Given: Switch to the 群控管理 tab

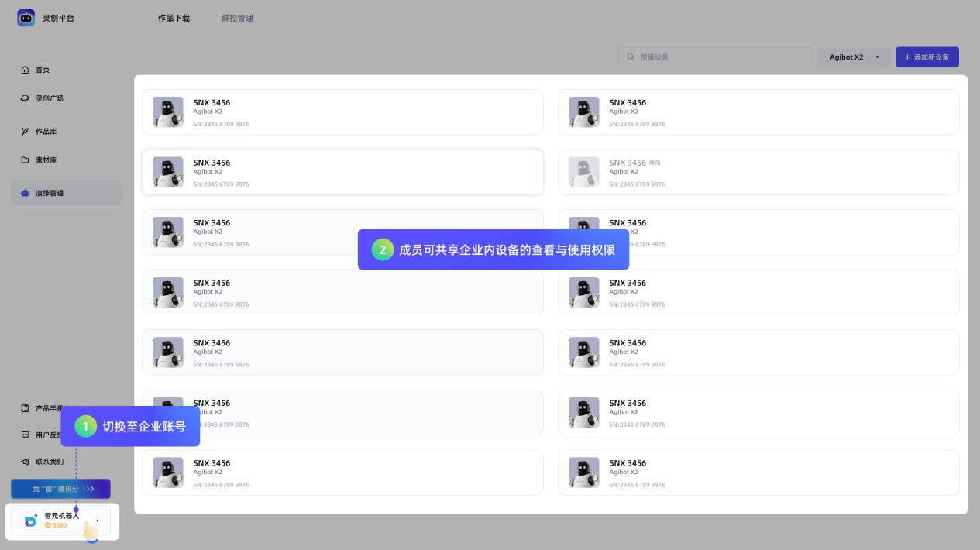Looking at the screenshot, I should tap(236, 18).
